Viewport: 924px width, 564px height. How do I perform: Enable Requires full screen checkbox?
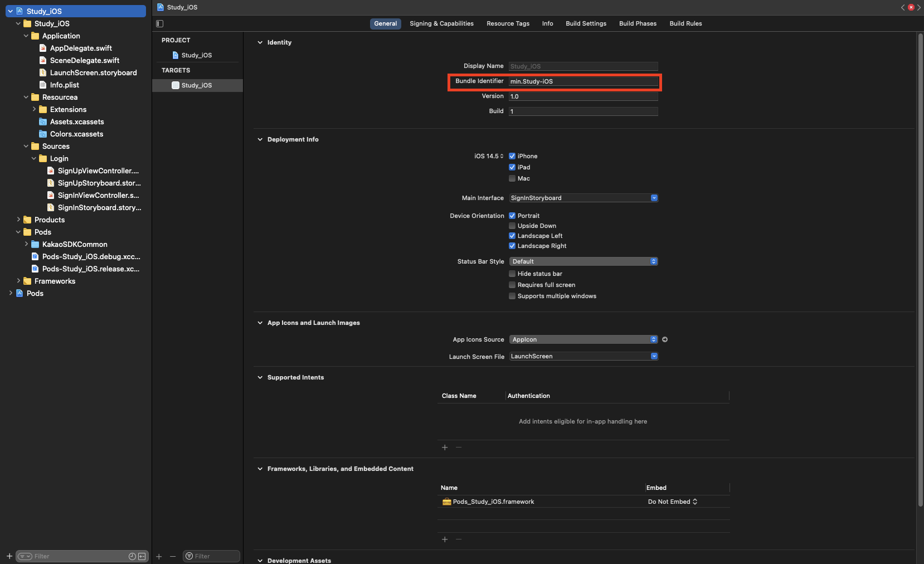tap(512, 285)
